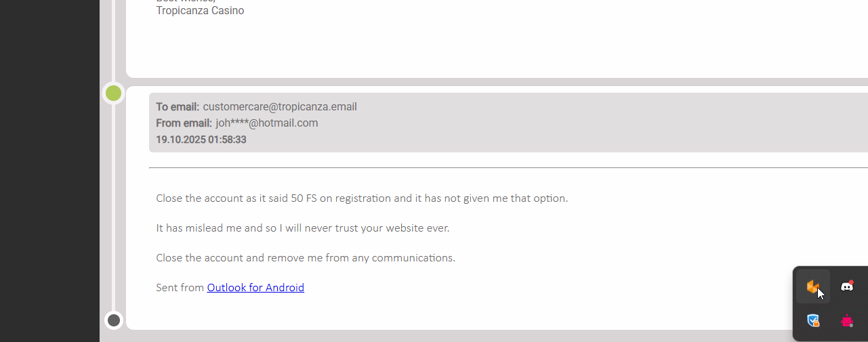Click the 19.10.2025 01:58:33 timestamp
The image size is (868, 342).
[x=201, y=140]
